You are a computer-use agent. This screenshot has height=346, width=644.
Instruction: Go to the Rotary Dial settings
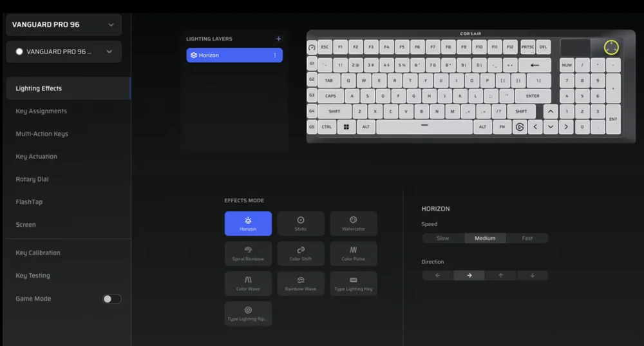pos(32,179)
